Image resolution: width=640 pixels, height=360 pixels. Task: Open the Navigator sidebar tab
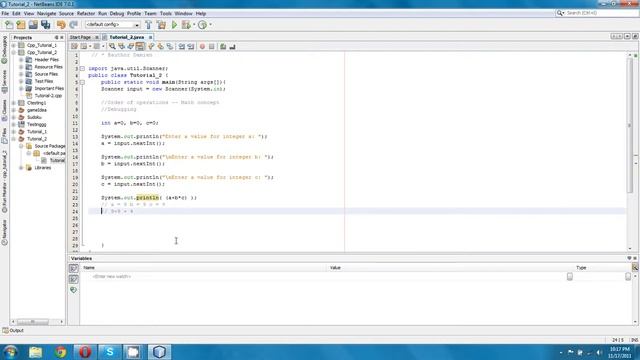click(4, 232)
